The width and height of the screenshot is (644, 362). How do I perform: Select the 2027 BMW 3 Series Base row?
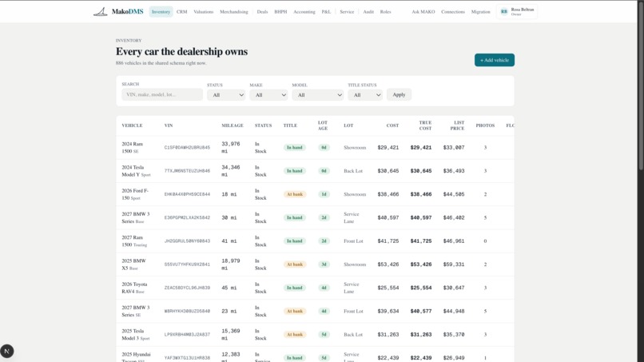tap(315, 218)
